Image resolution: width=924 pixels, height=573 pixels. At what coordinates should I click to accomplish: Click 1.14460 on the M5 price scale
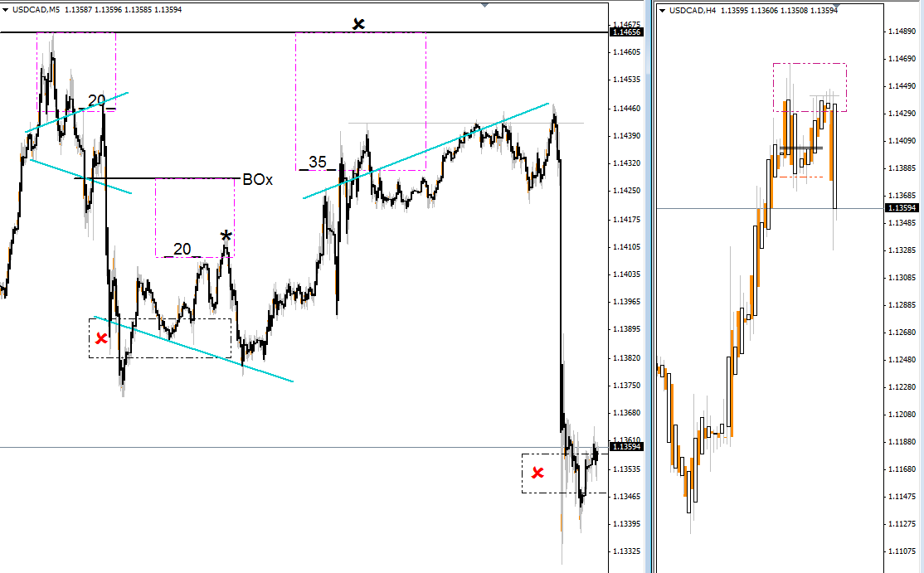coord(626,109)
